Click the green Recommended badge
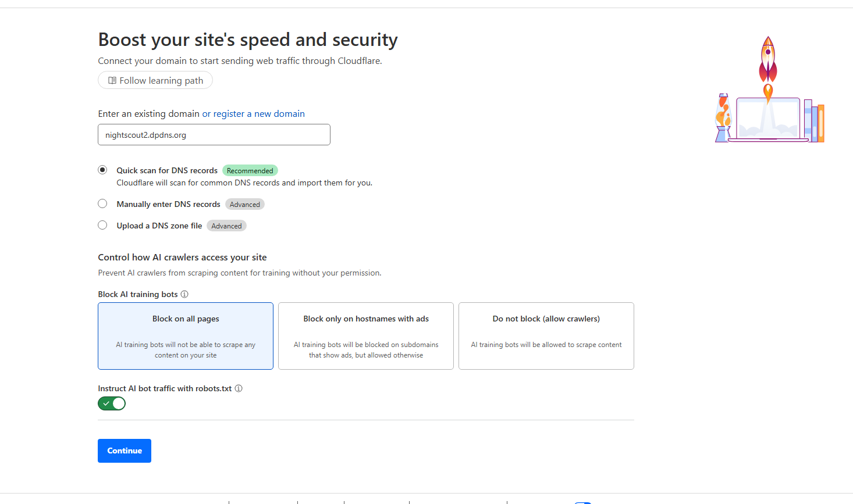 coord(250,170)
